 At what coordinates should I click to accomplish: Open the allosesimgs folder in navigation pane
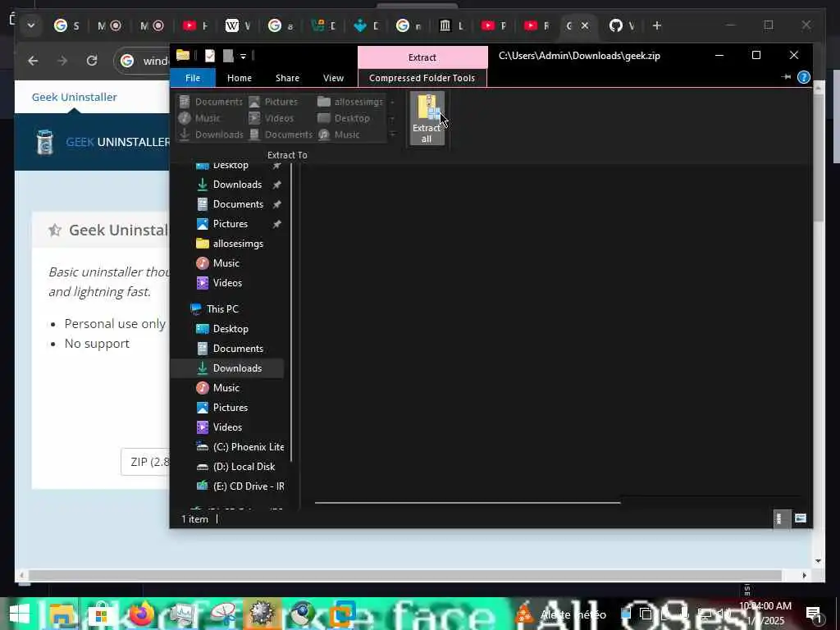point(230,244)
